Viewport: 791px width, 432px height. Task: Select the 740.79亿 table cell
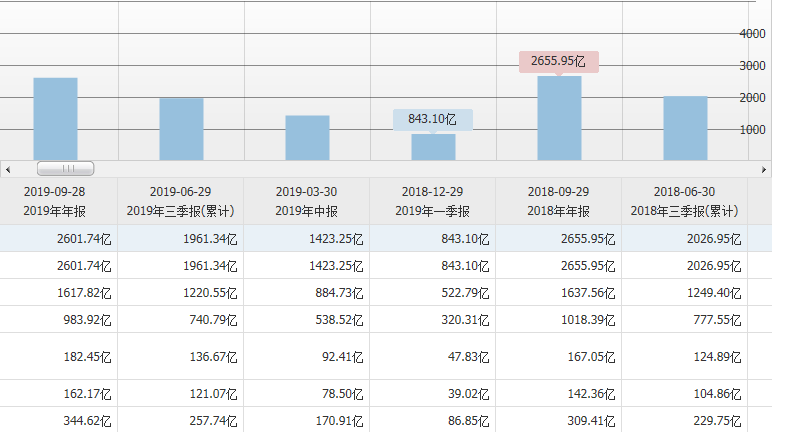click(x=211, y=319)
